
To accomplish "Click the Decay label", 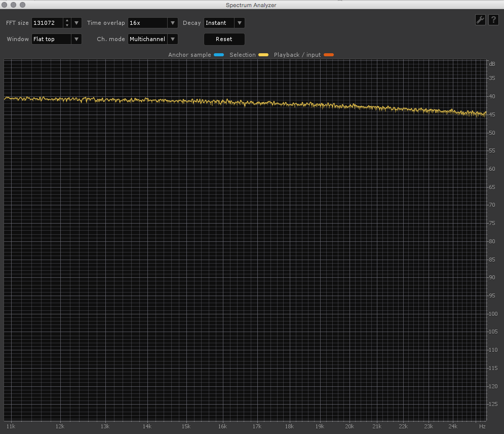I will coord(191,23).
